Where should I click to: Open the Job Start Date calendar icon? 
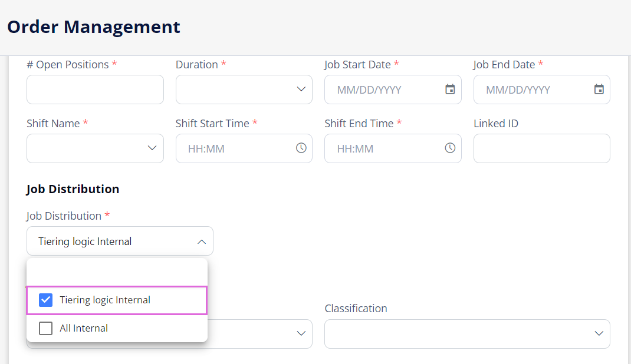coord(450,89)
